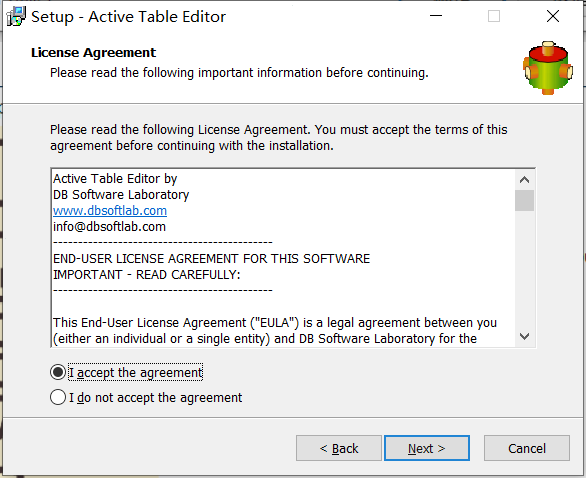Click the setup installer icon in title bar
Screen dimensions: 586x478
tap(16, 17)
